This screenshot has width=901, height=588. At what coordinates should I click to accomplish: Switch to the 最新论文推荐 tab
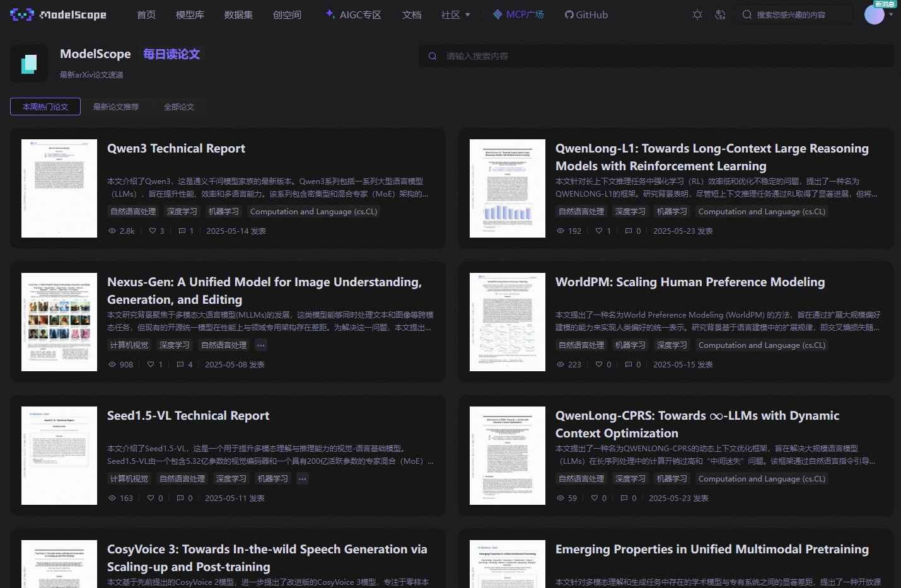116,107
